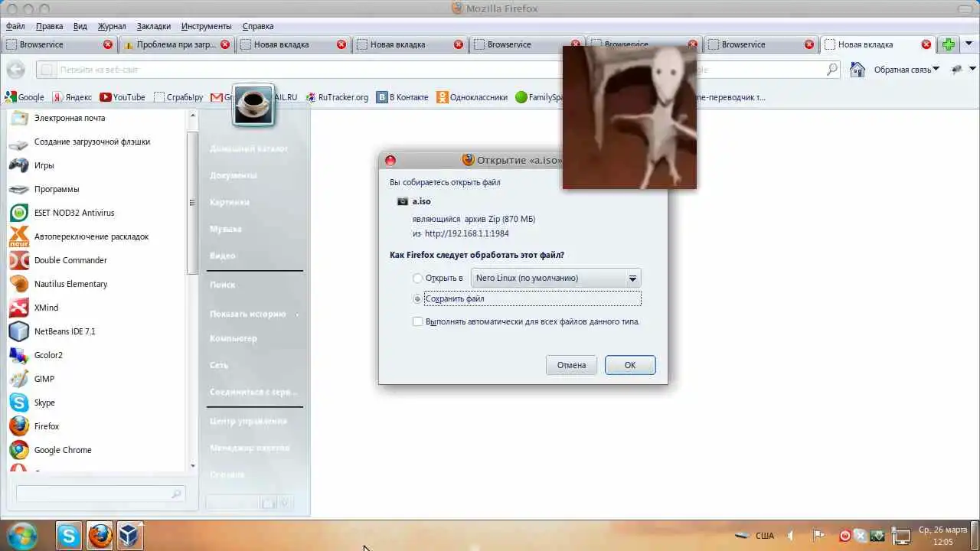The image size is (980, 551).
Task: Switch to the first Browservice tab
Action: click(59, 44)
